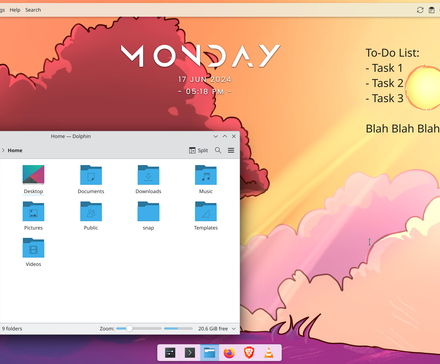
Task: Launch Brave browser from the dock
Action: tap(249, 353)
